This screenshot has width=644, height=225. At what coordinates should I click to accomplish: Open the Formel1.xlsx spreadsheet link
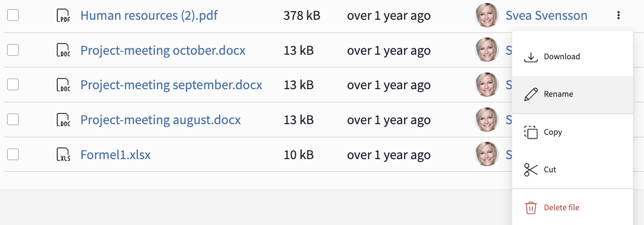116,155
